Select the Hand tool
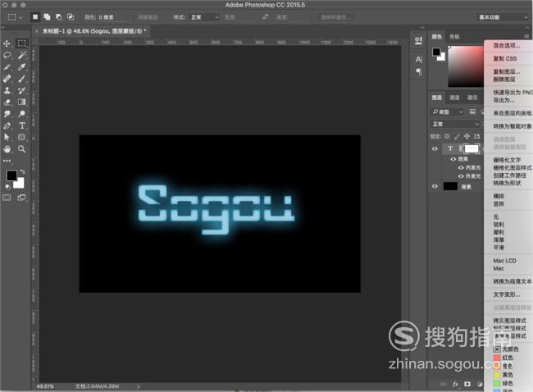Image resolution: width=533 pixels, height=392 pixels. pyautogui.click(x=7, y=149)
